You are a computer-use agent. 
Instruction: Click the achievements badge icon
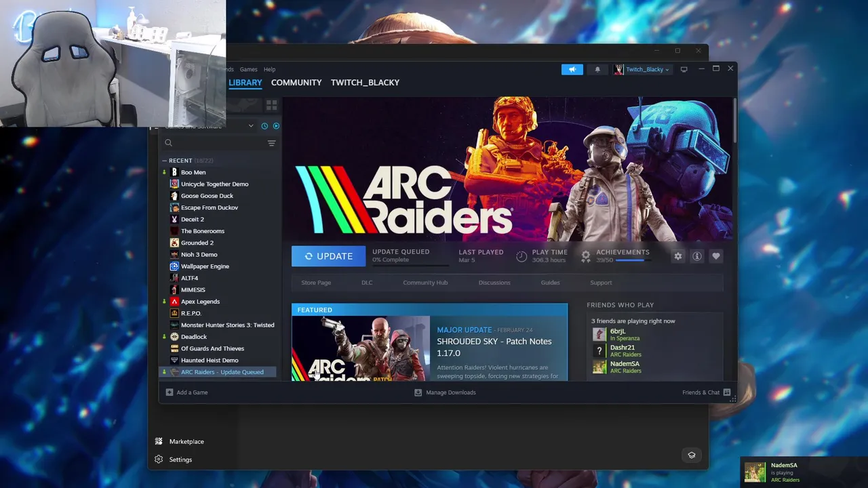(x=586, y=256)
